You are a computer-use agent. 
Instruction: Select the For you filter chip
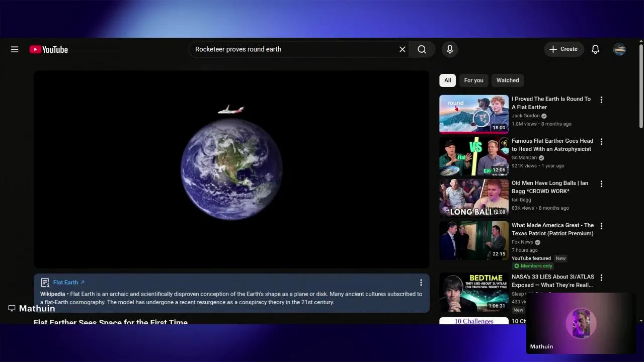coord(473,80)
